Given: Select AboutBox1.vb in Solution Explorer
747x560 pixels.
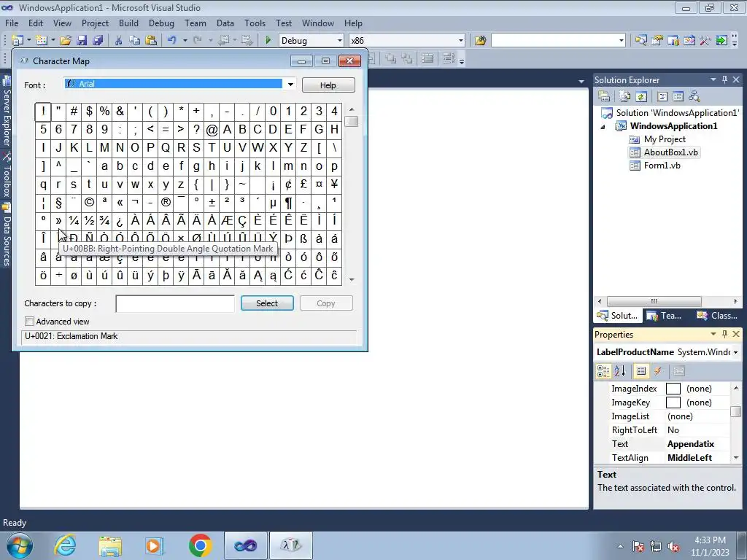Looking at the screenshot, I should (671, 152).
